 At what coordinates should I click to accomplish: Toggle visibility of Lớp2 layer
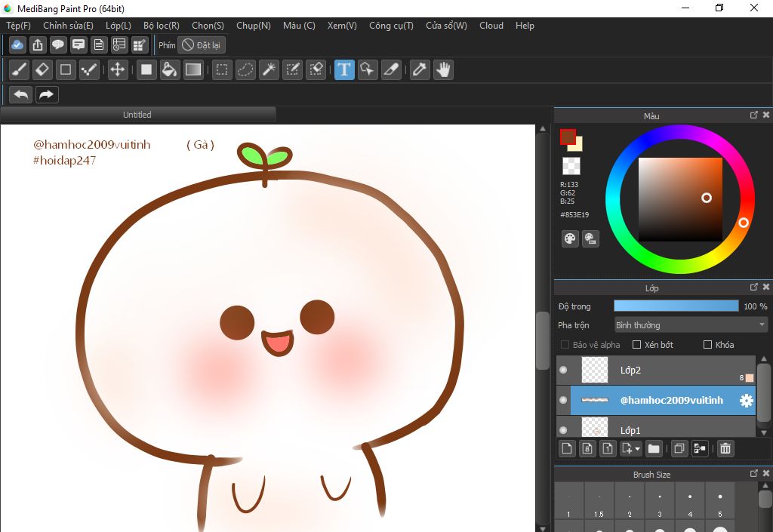[563, 370]
